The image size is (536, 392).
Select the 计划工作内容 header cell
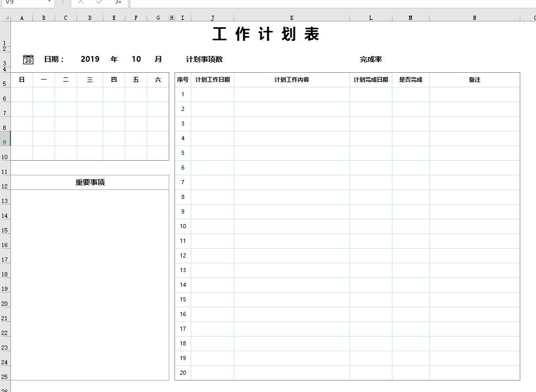coord(291,80)
